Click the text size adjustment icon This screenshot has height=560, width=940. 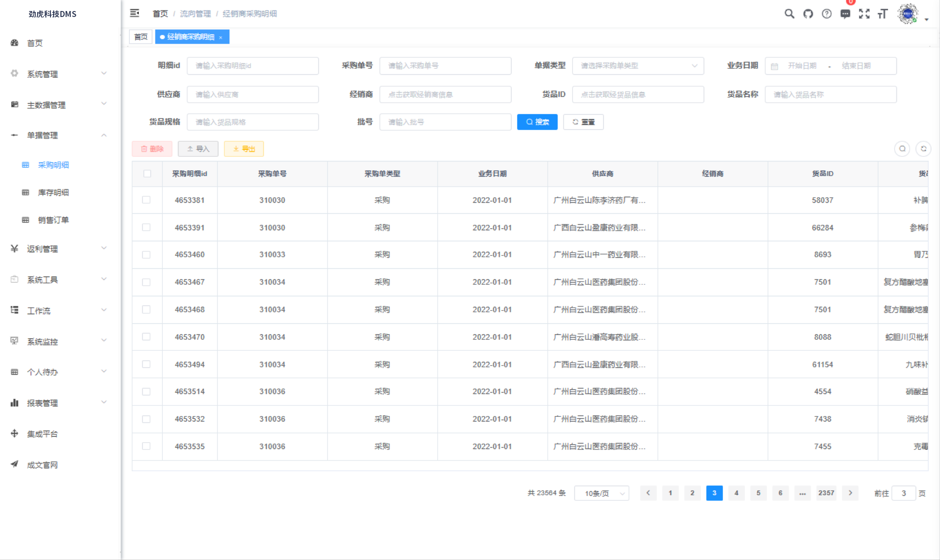pos(883,14)
